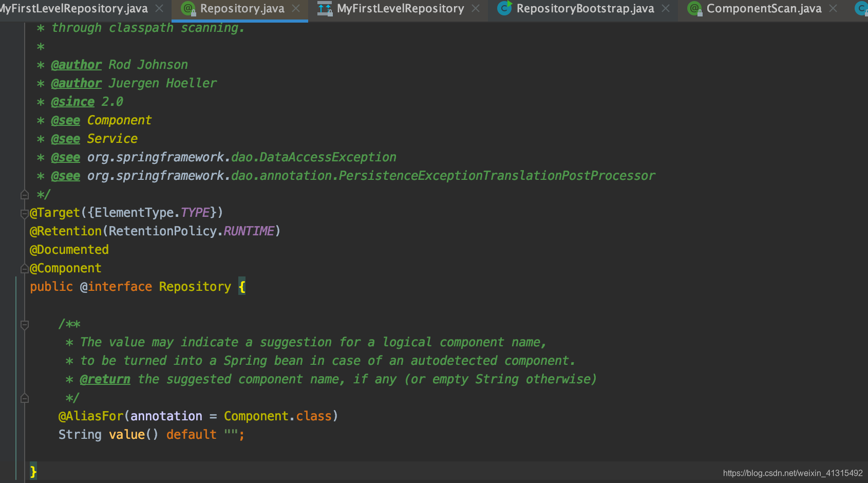Screen dimensions: 868x483
Task: Click the @Documented annotation
Action: pyautogui.click(x=69, y=250)
